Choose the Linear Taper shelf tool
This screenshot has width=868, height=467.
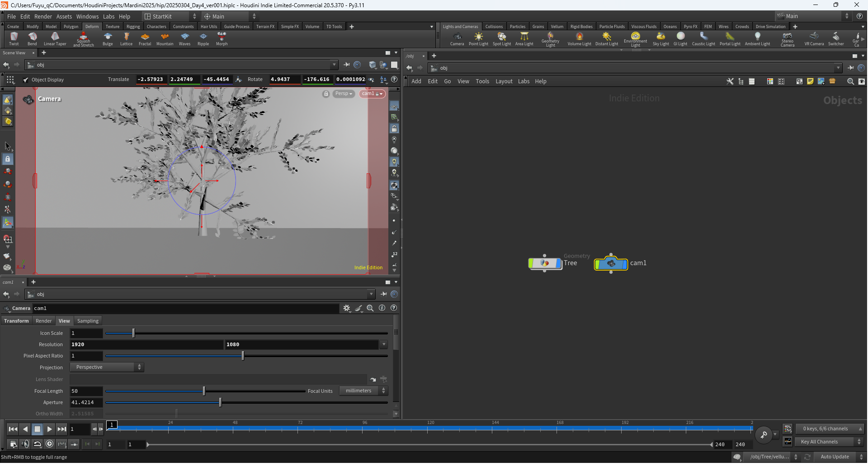click(55, 39)
